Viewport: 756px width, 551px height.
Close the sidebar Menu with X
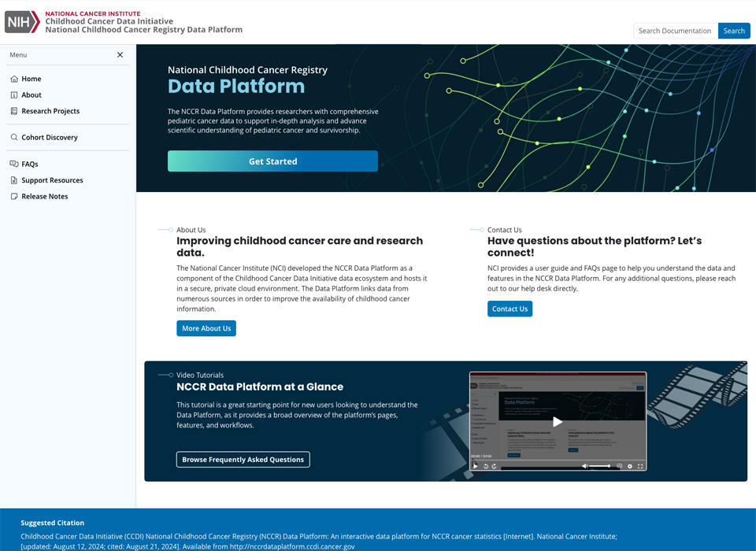(x=120, y=55)
